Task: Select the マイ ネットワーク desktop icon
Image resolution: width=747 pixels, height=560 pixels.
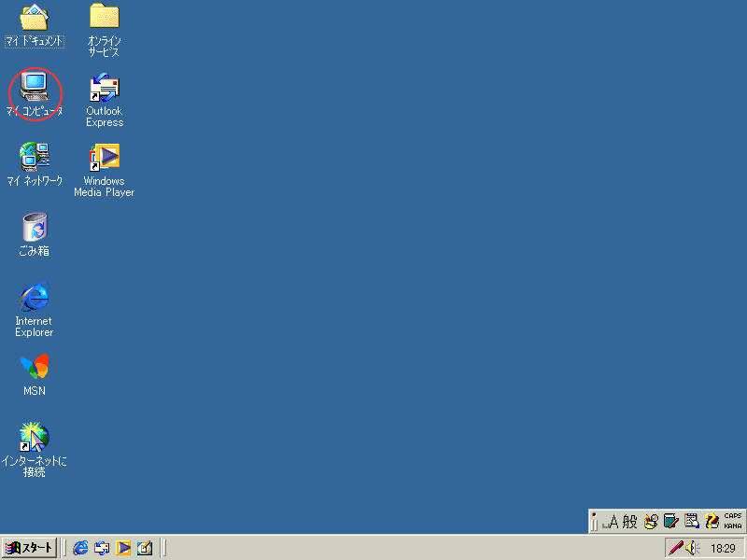Action: click(35, 164)
